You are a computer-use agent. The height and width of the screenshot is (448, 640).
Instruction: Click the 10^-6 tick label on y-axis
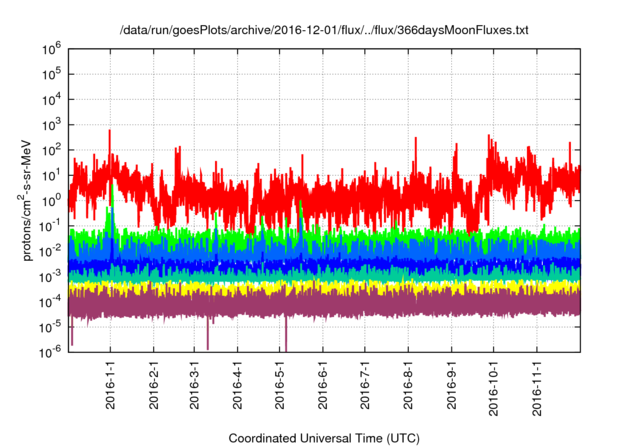pos(51,351)
